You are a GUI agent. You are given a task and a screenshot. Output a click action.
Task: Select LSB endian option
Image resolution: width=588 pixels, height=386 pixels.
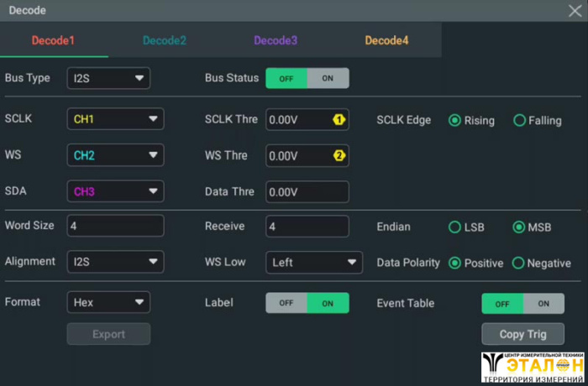[455, 227]
